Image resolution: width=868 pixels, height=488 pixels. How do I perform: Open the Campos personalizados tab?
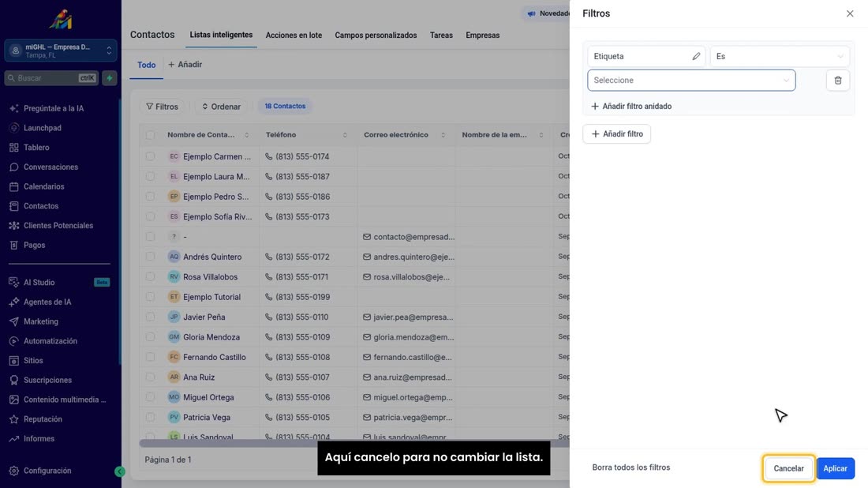click(376, 36)
